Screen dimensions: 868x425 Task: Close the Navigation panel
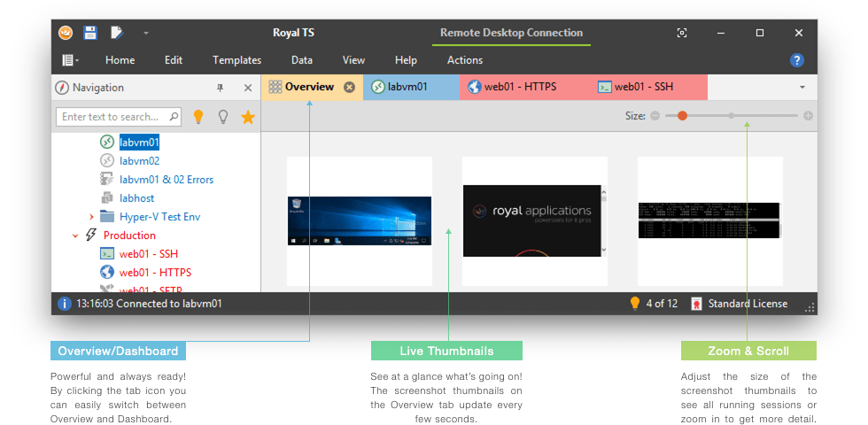pyautogui.click(x=248, y=88)
